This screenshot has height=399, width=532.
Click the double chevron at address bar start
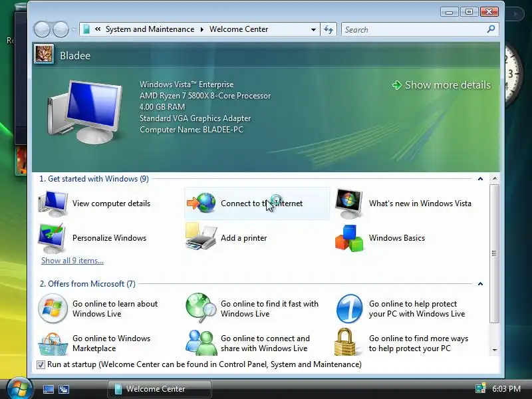tap(98, 29)
